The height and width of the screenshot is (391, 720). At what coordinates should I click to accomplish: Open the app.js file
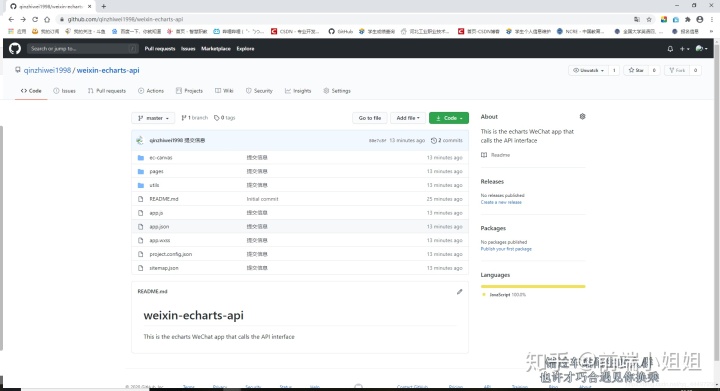coord(156,213)
